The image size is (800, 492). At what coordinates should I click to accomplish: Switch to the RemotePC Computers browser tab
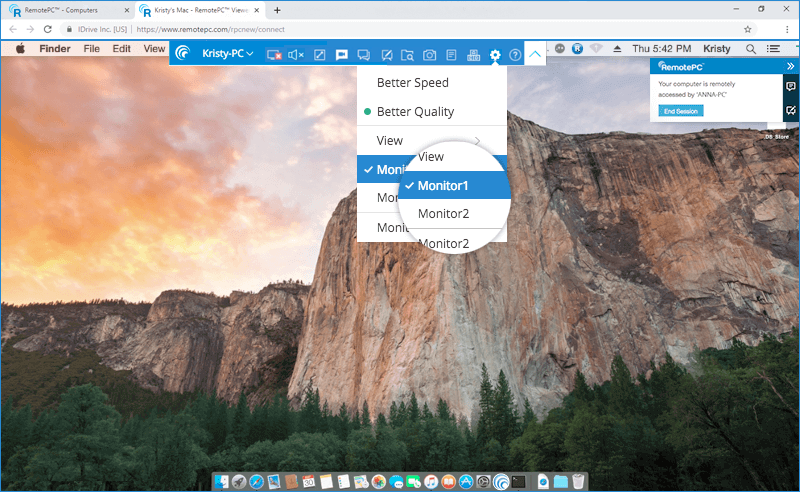click(x=62, y=10)
